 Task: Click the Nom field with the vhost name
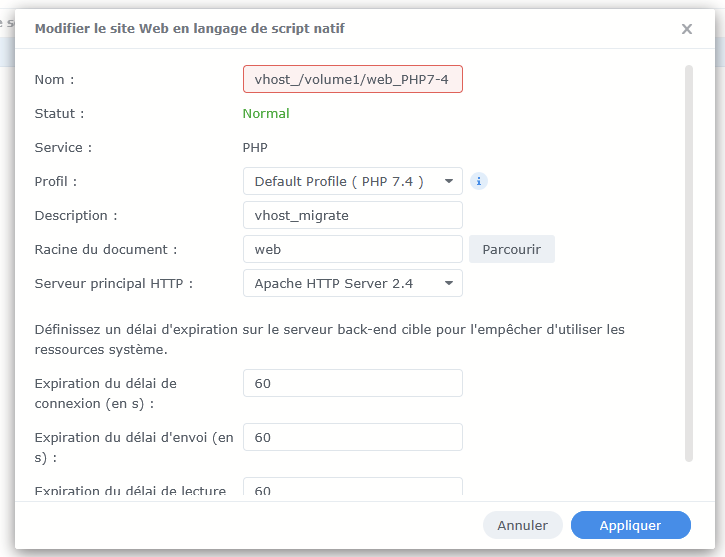pyautogui.click(x=352, y=79)
